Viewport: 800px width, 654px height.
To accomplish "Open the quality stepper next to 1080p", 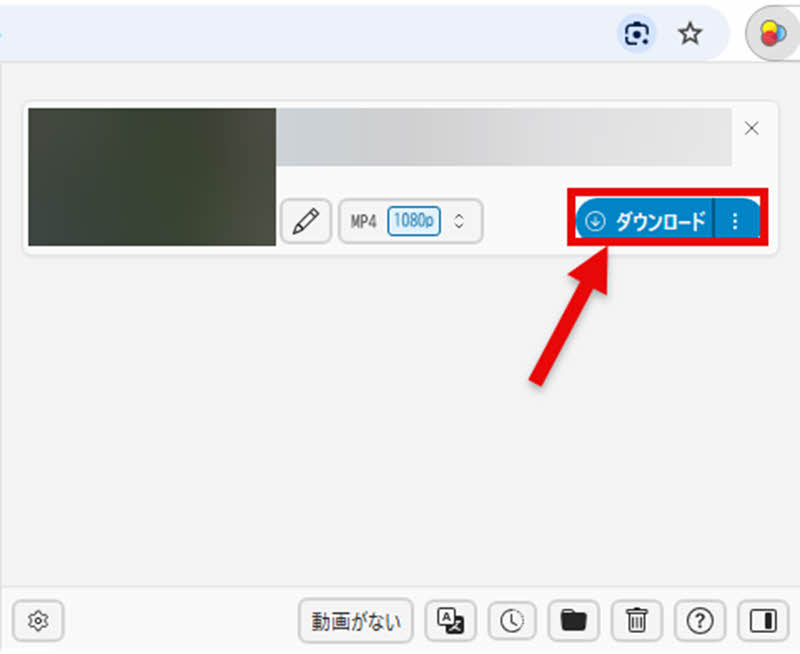I will click(x=458, y=221).
